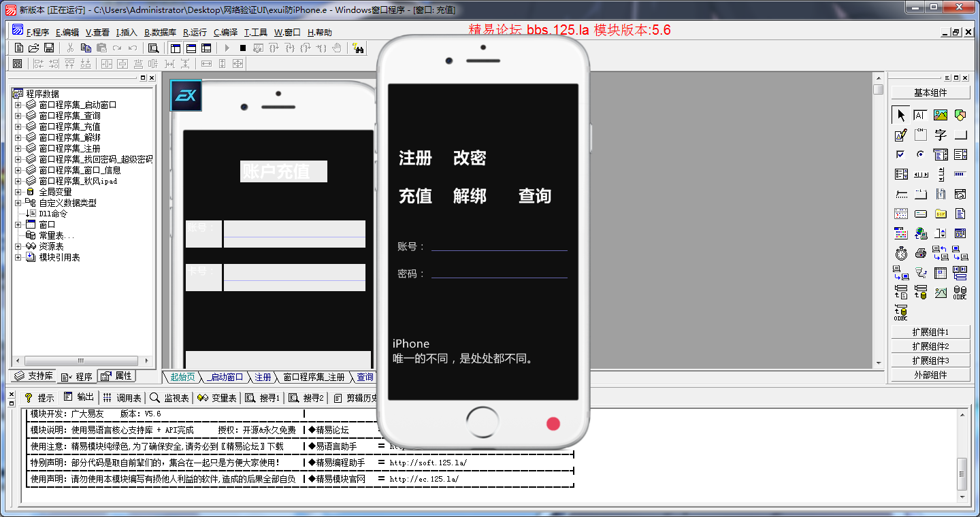Click the EX logo icon on form
The image size is (980, 517).
coord(186,96)
